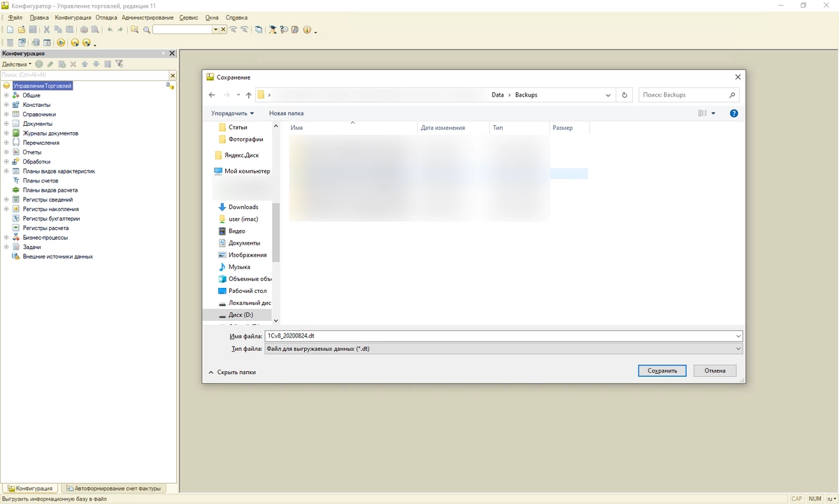Open the Отладка menu
This screenshot has width=839, height=504.
click(106, 17)
